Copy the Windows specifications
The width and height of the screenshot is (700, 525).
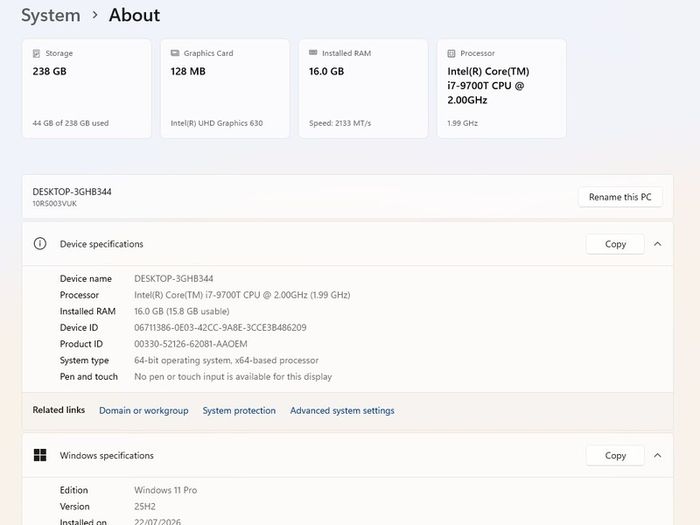click(615, 455)
